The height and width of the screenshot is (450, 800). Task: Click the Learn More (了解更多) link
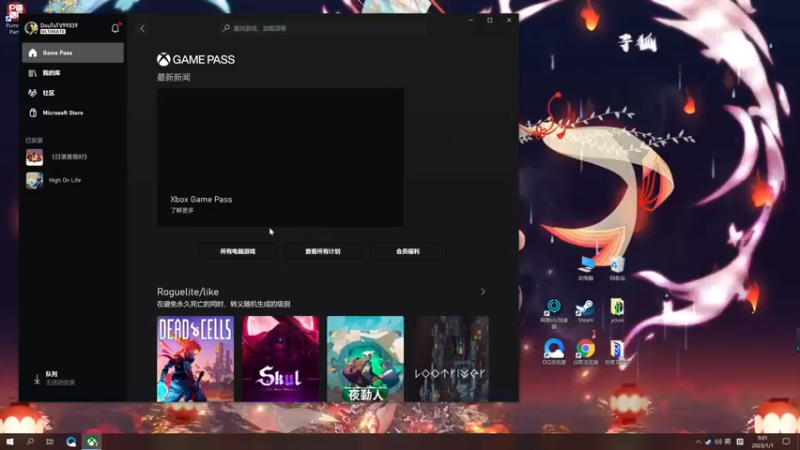[182, 211]
